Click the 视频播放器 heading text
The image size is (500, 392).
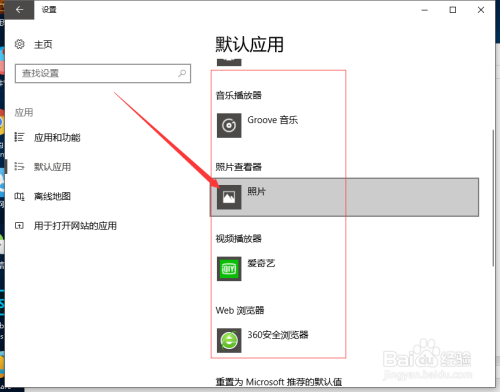pyautogui.click(x=239, y=238)
